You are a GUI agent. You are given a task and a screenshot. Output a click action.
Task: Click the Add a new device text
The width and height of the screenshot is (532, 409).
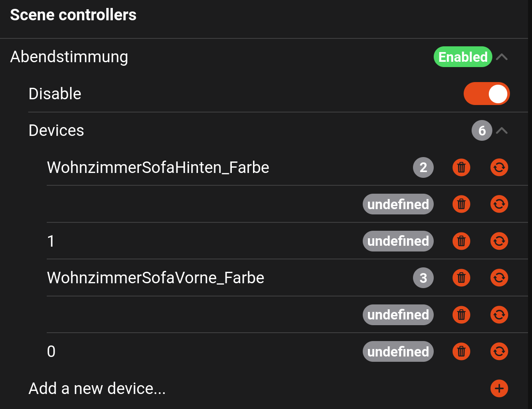[97, 388]
